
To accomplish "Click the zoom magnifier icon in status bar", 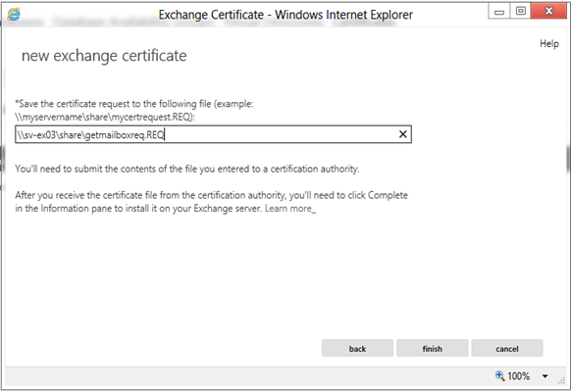I will click(500, 375).
